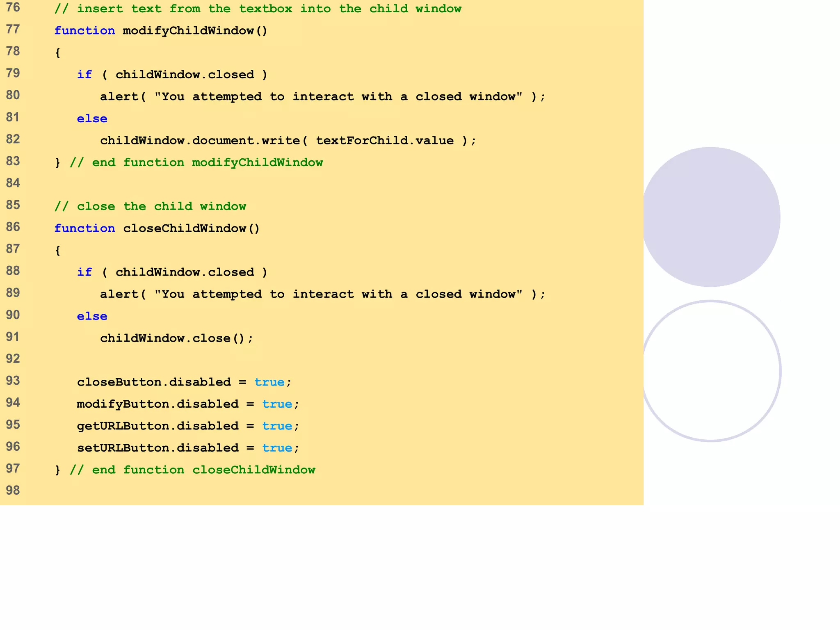Image resolution: width=840 pixels, height=630 pixels.
Task: Click 'true' value on closeButton.disabled line
Action: pos(269,382)
